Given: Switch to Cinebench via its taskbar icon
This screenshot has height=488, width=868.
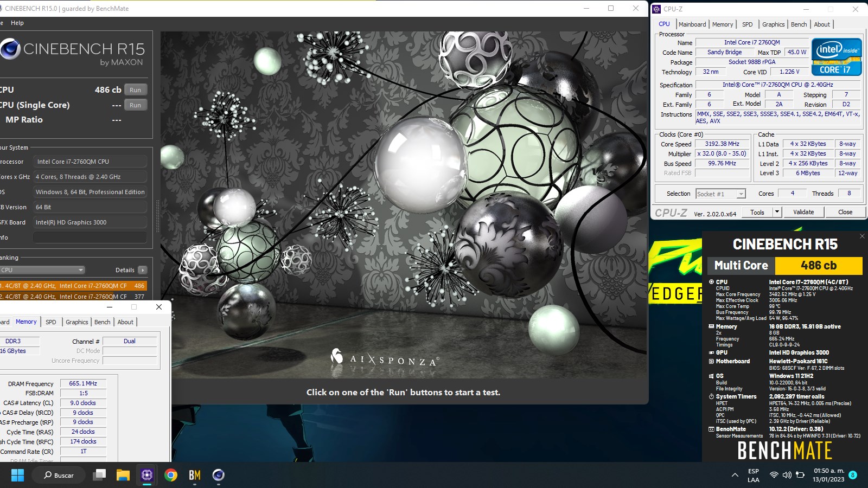Looking at the screenshot, I should click(x=219, y=475).
